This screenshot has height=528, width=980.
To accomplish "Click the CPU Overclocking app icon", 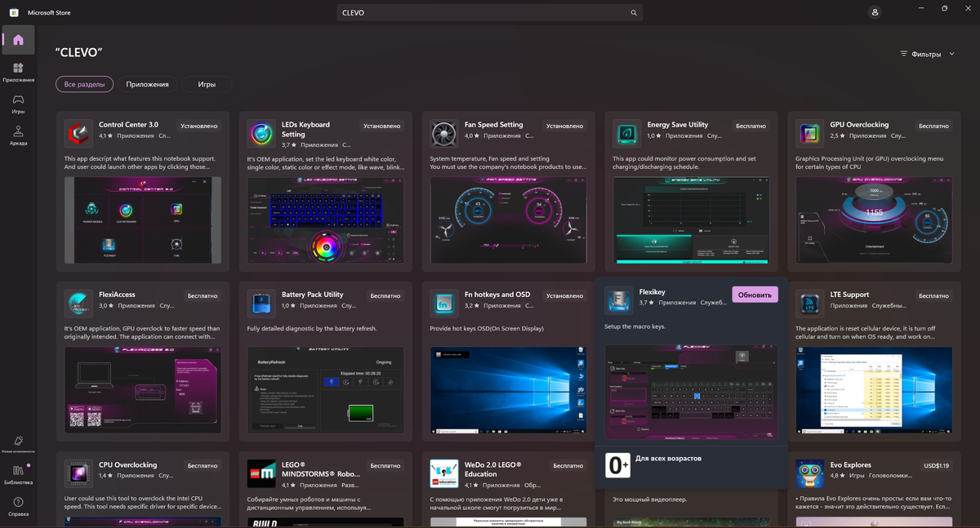I will pos(78,473).
